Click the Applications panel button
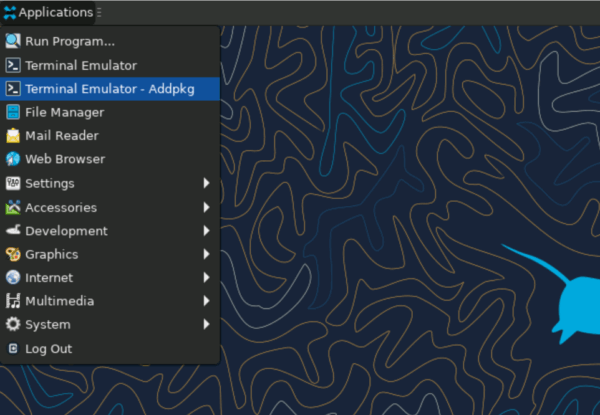This screenshot has width=600, height=415. pos(48,13)
